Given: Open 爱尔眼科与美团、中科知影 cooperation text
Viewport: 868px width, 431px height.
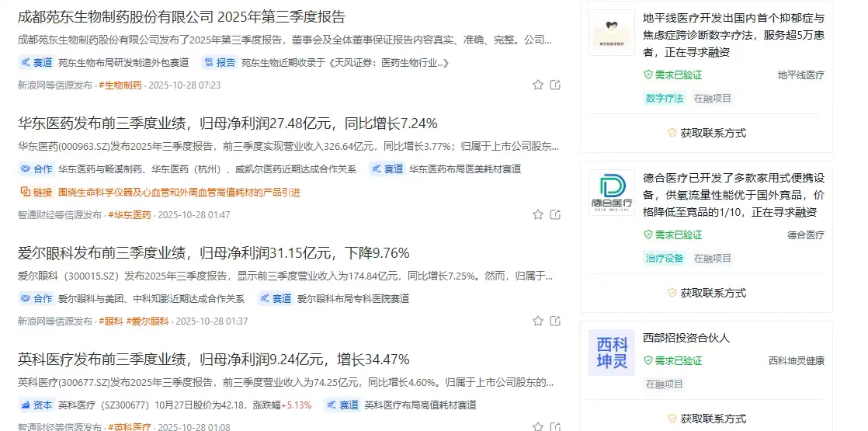Looking at the screenshot, I should [x=151, y=299].
